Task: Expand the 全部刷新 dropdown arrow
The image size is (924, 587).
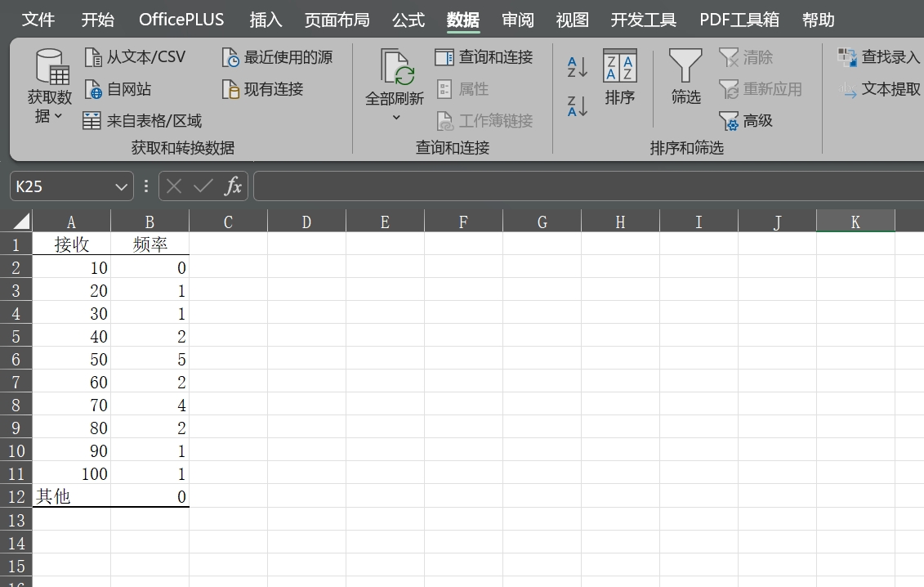Action: [x=396, y=118]
